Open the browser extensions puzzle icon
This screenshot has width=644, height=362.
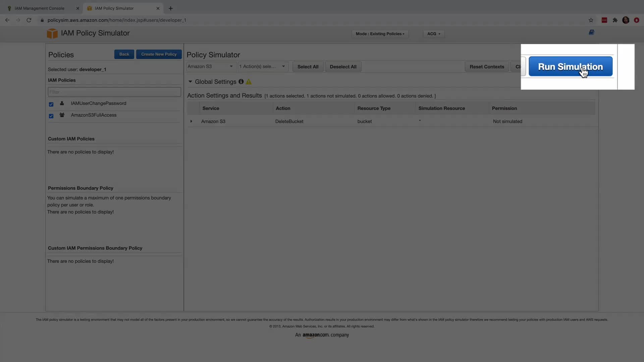615,20
